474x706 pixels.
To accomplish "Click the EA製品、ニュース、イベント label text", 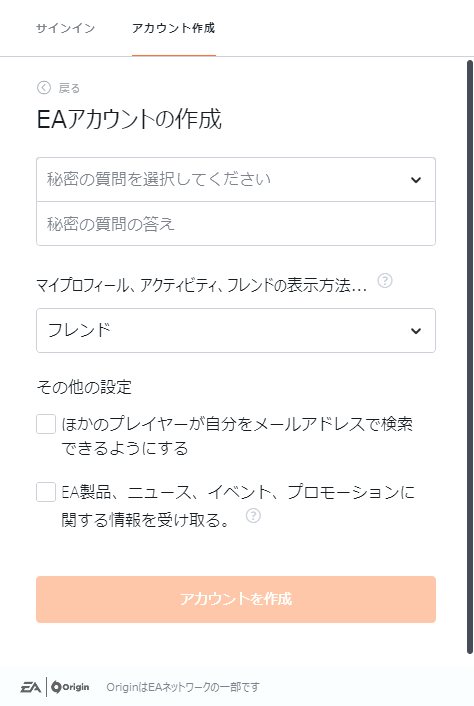I will point(169,492).
